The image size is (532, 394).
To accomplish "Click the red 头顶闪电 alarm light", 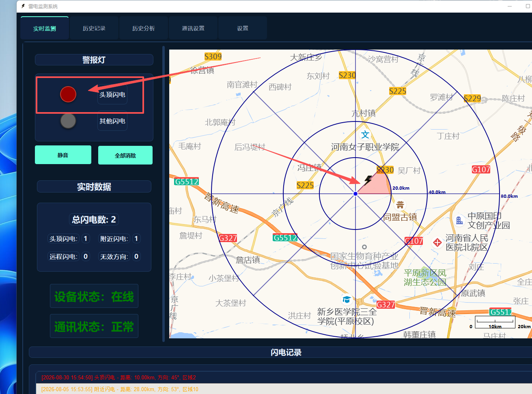I will 68,94.
